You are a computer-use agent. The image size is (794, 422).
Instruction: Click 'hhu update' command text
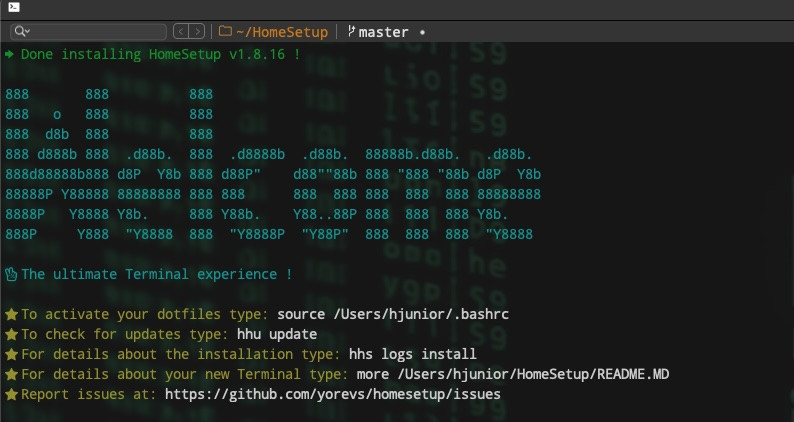277,334
